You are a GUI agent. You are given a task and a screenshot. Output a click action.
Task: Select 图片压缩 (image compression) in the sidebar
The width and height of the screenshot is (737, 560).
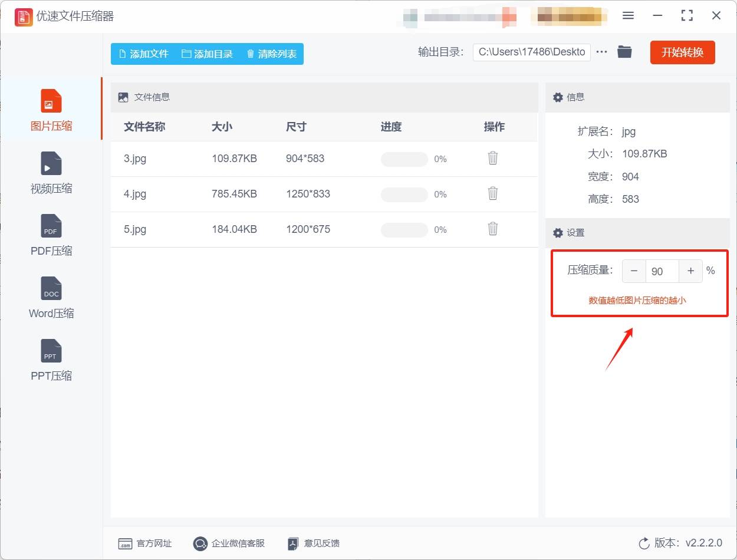point(51,109)
